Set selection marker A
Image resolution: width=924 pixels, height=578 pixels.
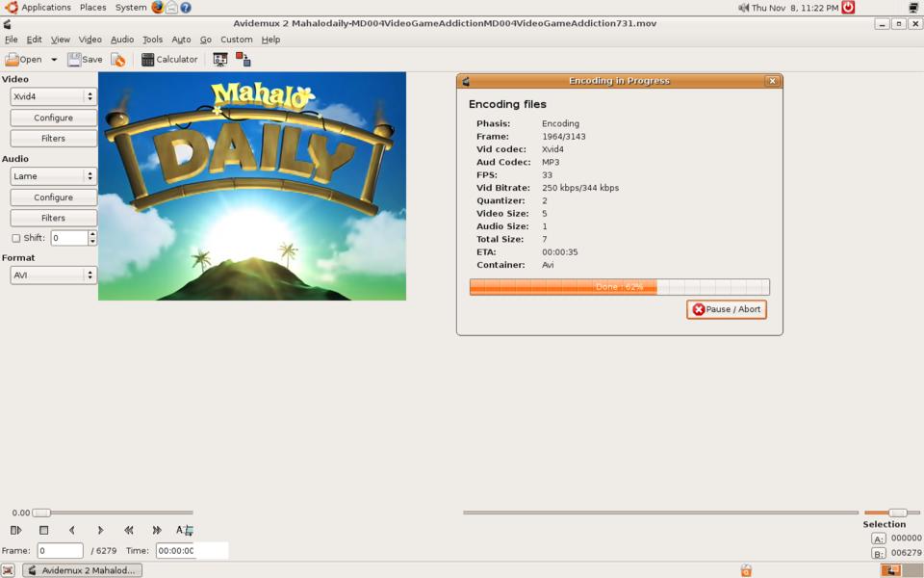[x=878, y=539]
